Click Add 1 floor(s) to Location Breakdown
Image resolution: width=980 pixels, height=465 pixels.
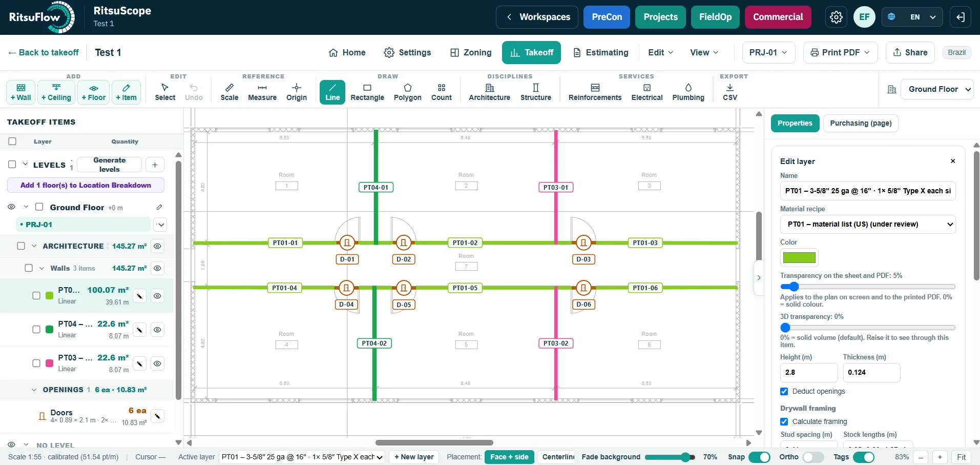point(86,185)
